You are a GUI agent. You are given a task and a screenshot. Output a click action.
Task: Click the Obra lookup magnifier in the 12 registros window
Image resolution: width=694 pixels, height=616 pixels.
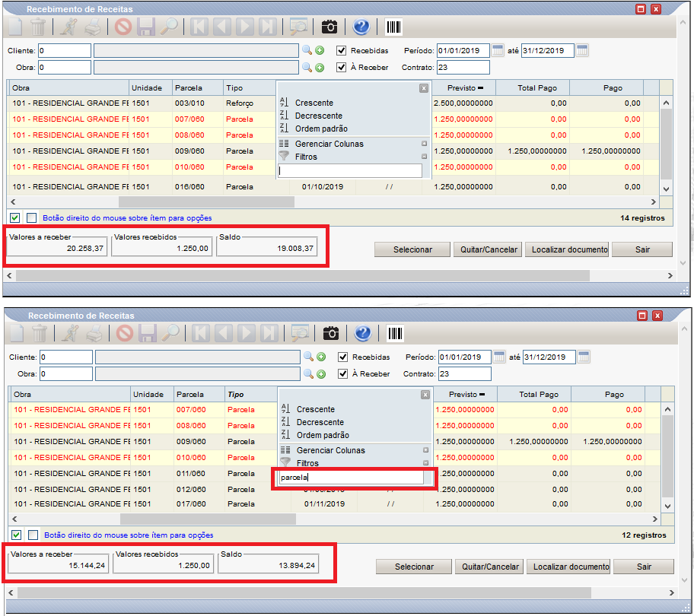tap(308, 373)
